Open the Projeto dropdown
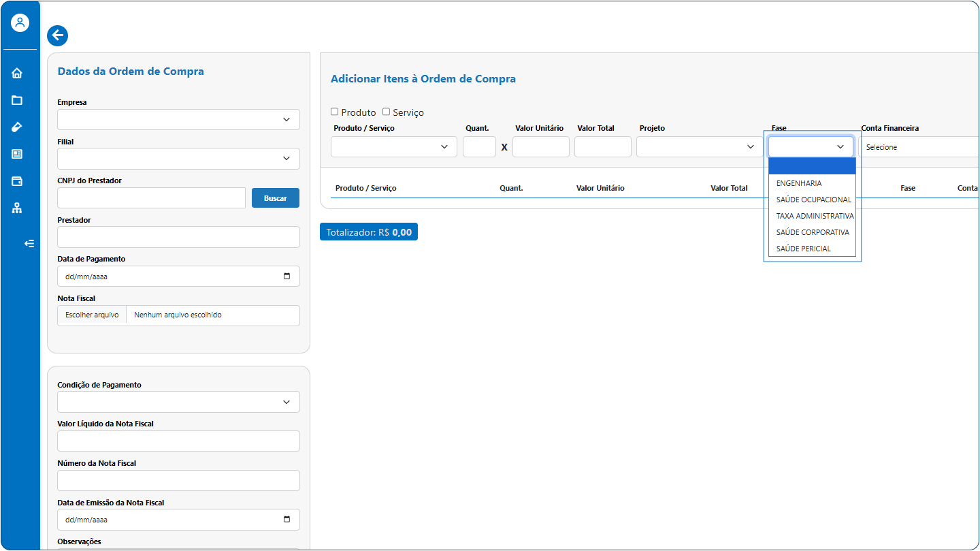Viewport: 980px width, 551px height. pos(699,147)
